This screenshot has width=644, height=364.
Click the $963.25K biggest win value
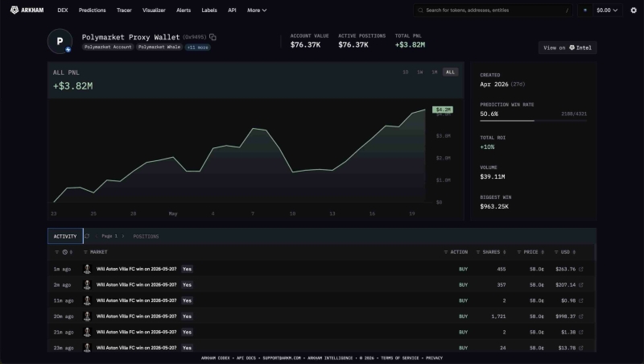(494, 207)
